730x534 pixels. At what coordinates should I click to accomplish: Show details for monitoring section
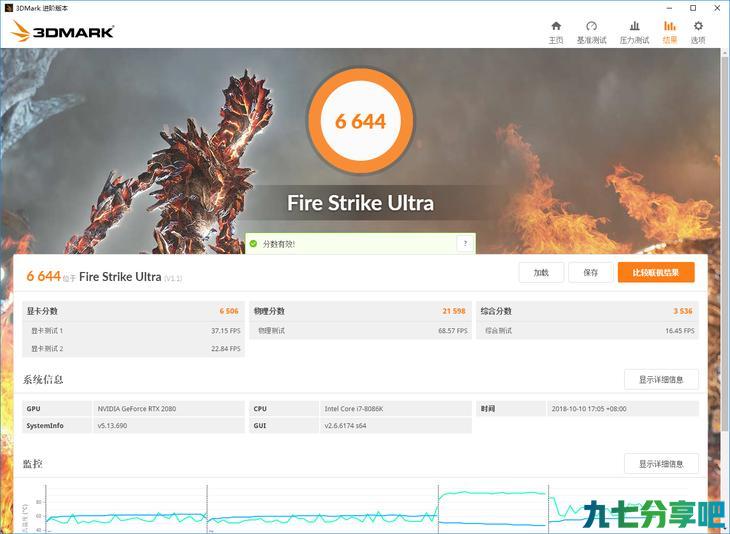coord(661,464)
